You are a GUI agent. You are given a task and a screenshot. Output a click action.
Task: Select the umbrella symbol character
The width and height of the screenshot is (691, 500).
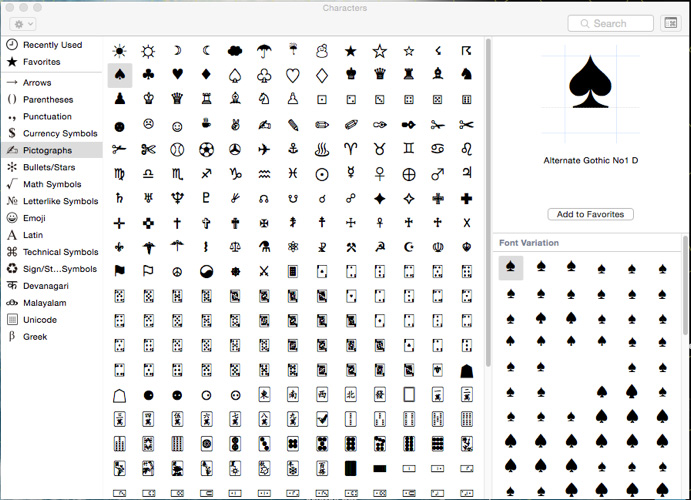(264, 51)
